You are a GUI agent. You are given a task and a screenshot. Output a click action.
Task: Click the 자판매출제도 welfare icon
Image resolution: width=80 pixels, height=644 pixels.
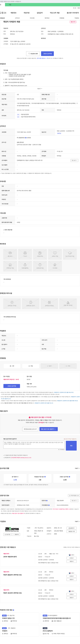[x=25, y=266]
